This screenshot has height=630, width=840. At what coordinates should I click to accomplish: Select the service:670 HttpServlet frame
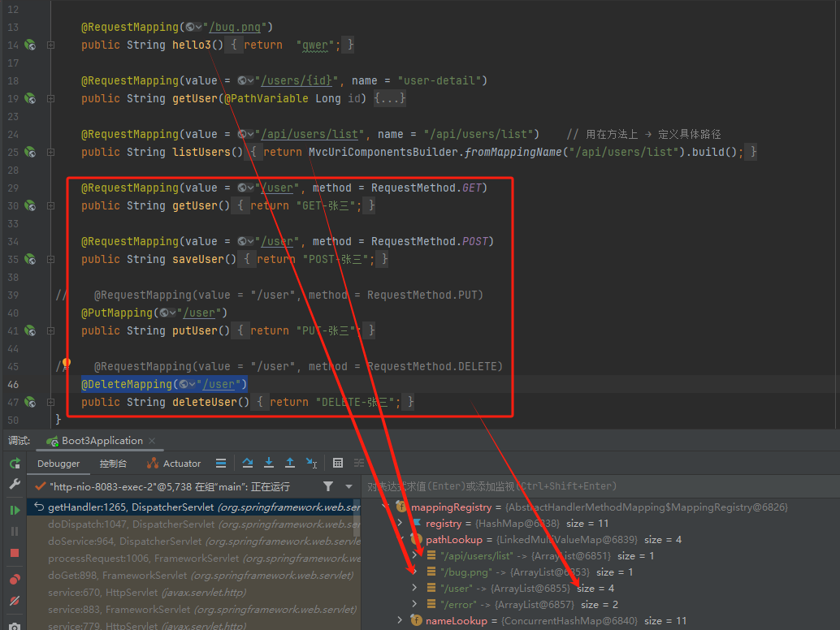tap(194, 593)
